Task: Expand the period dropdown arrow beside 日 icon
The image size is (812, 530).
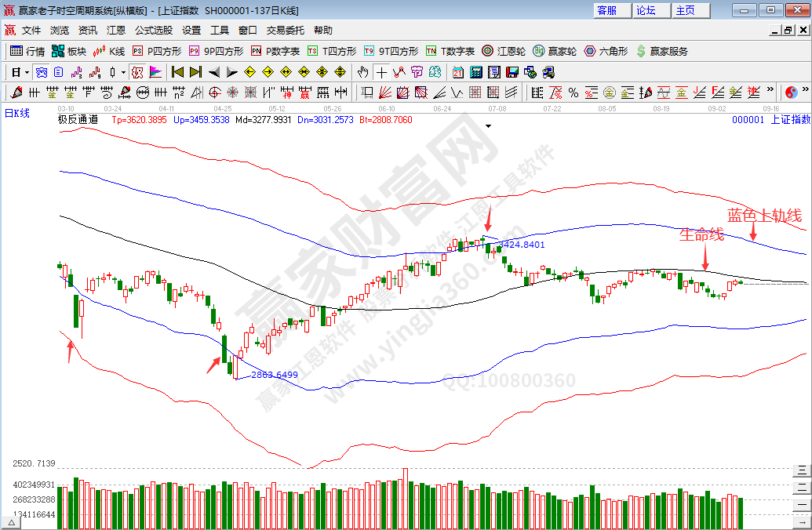Action: coord(27,72)
